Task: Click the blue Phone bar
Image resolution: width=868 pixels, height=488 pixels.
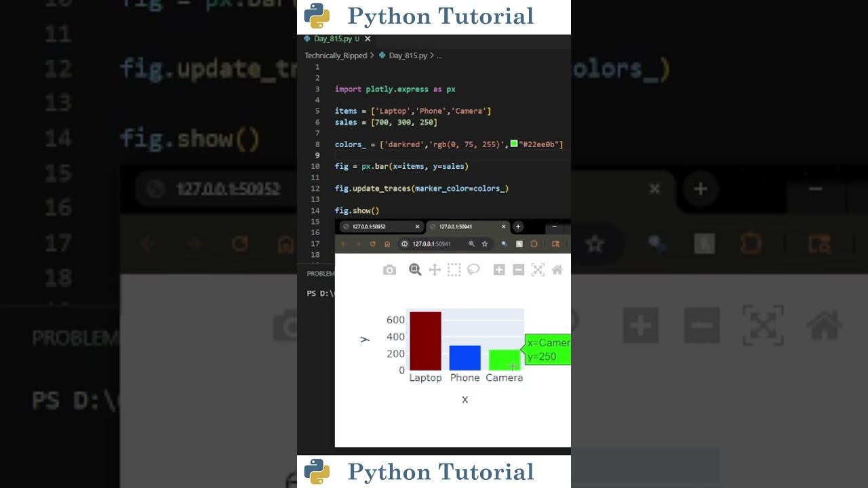Action: pos(465,358)
